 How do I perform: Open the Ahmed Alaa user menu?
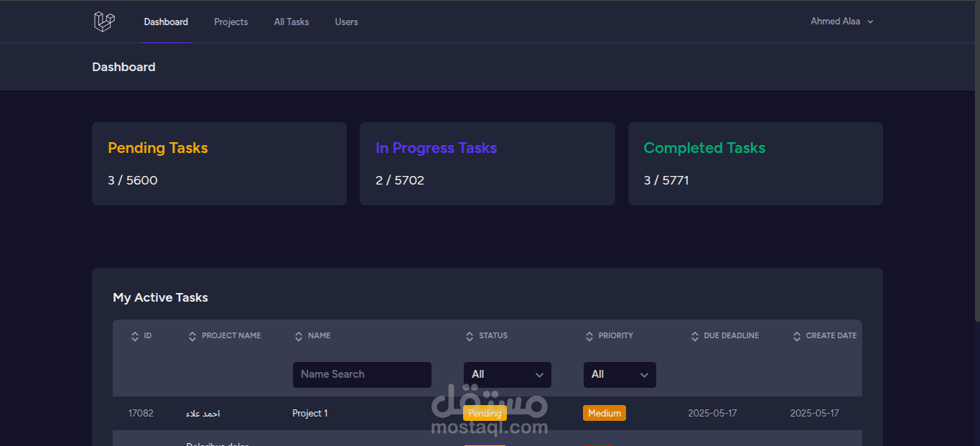[x=842, y=22]
